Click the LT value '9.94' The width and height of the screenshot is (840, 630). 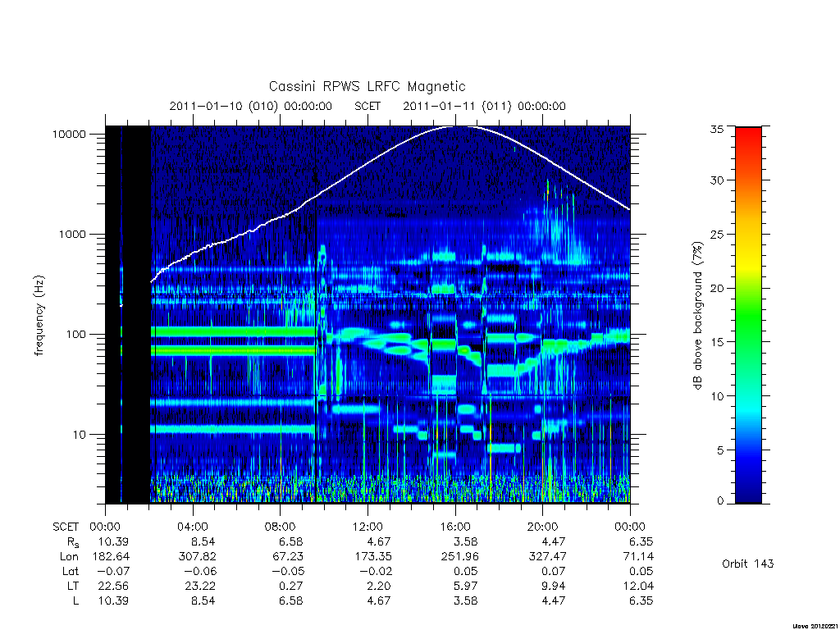pos(554,586)
